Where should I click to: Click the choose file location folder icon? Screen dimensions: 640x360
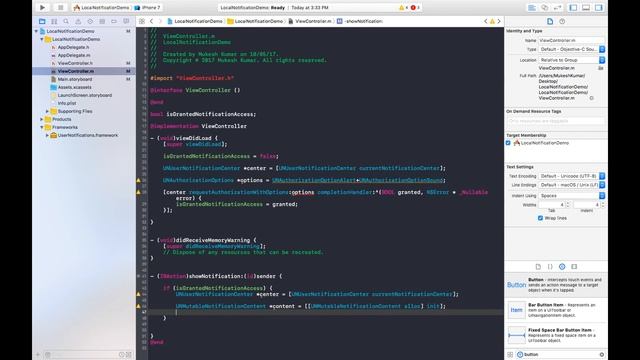pyautogui.click(x=600, y=68)
